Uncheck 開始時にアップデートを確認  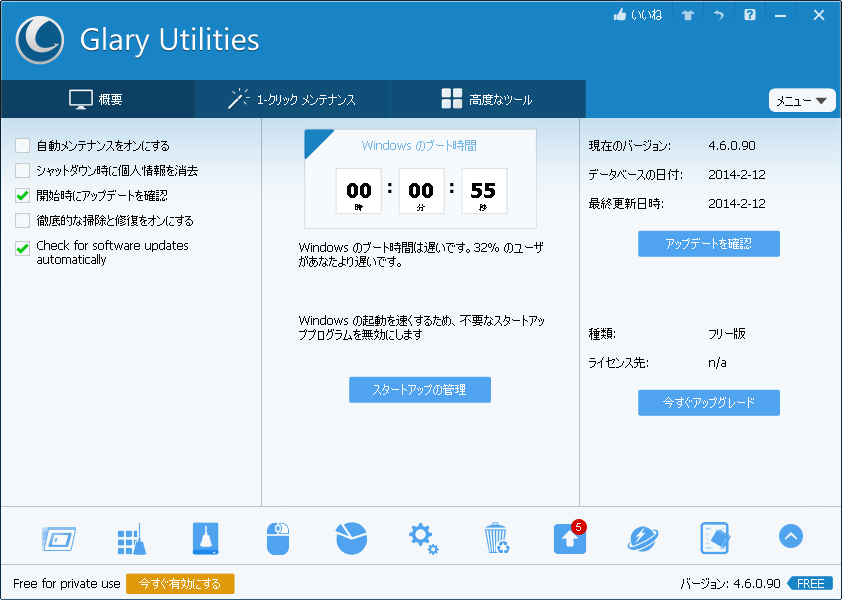pyautogui.click(x=23, y=196)
